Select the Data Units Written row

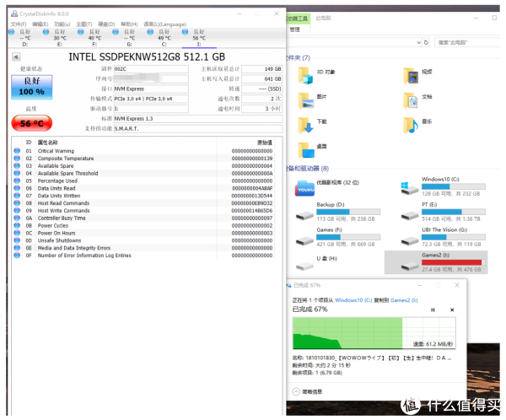coord(143,196)
